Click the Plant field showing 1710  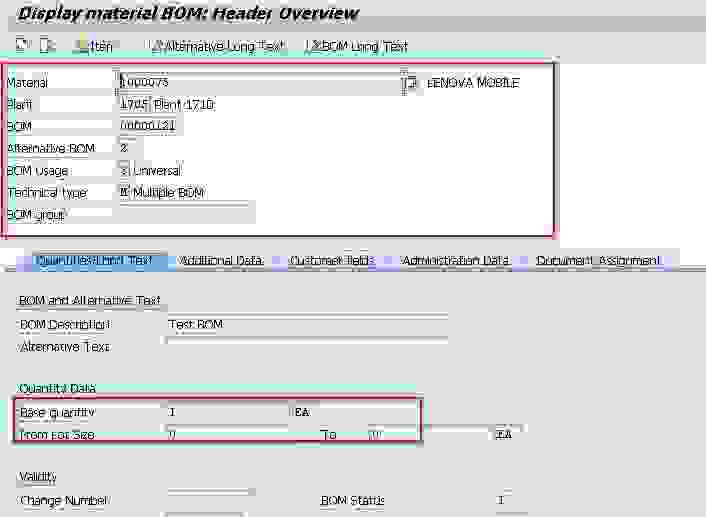pos(133,104)
